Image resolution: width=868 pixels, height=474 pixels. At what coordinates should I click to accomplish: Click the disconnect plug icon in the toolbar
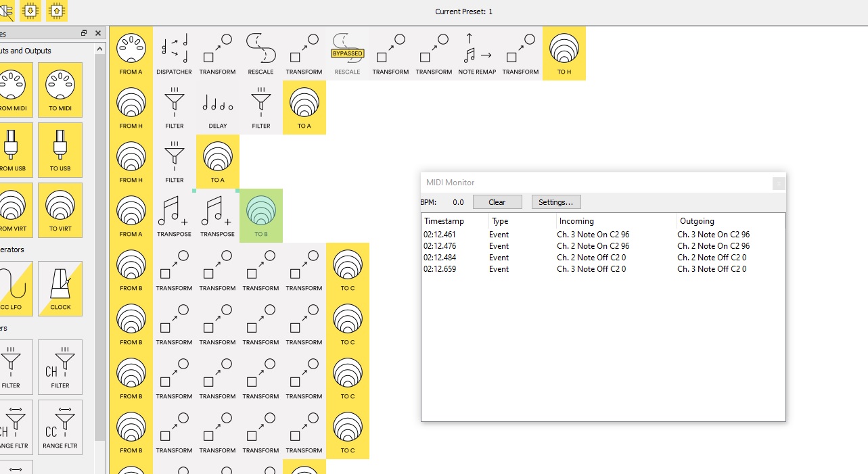pos(7,10)
